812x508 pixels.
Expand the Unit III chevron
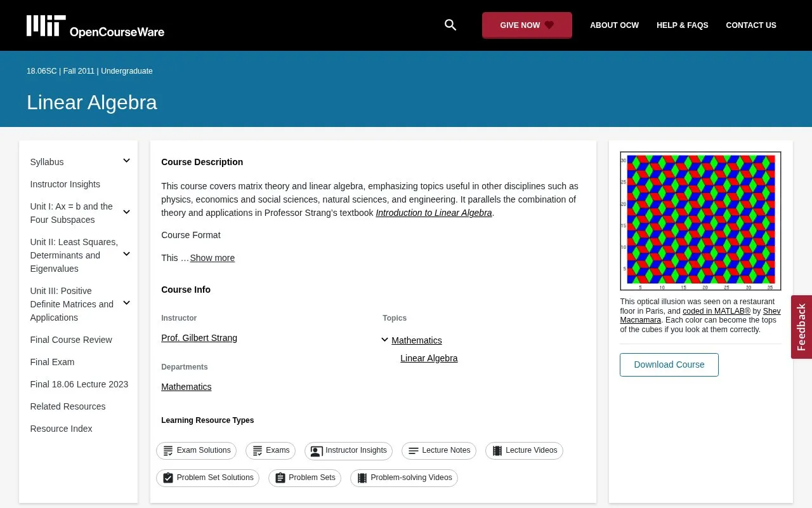(x=126, y=303)
